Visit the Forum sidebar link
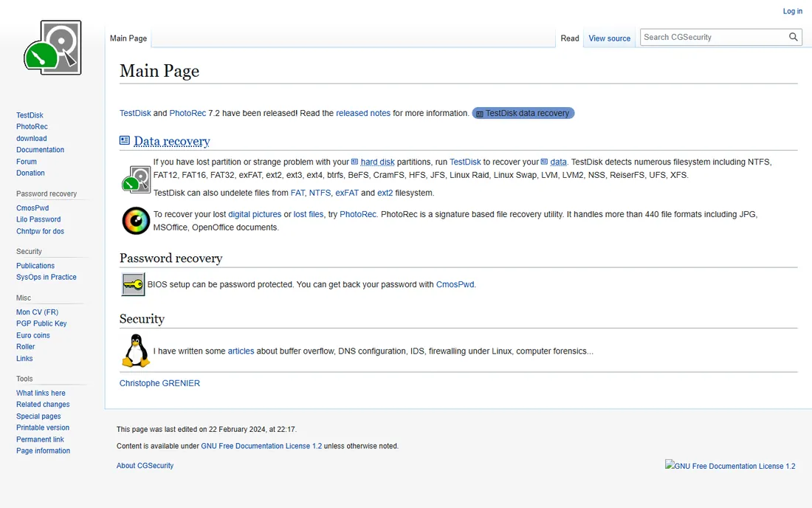Image resolution: width=812 pixels, height=508 pixels. point(27,162)
